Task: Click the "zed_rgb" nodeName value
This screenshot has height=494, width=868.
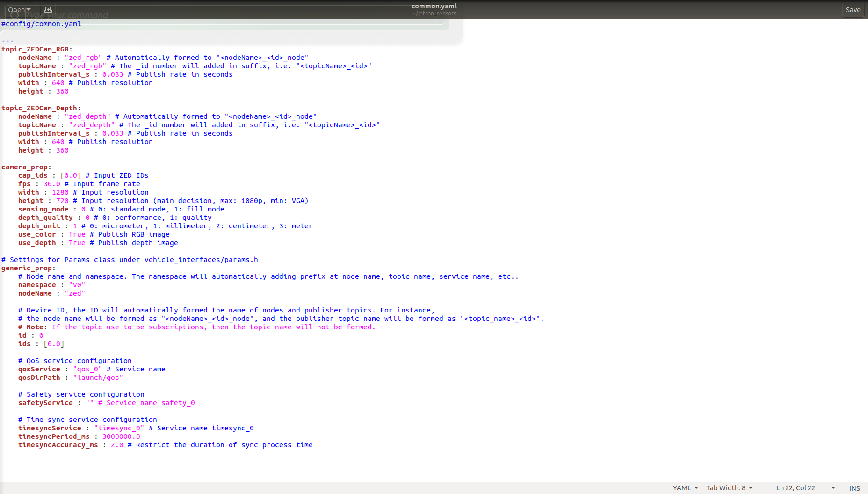Action: (x=83, y=58)
